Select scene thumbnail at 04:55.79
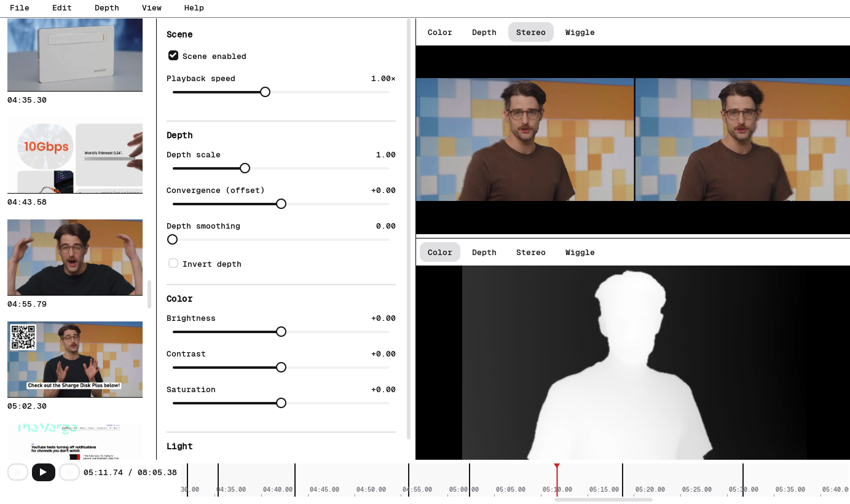 [75, 258]
